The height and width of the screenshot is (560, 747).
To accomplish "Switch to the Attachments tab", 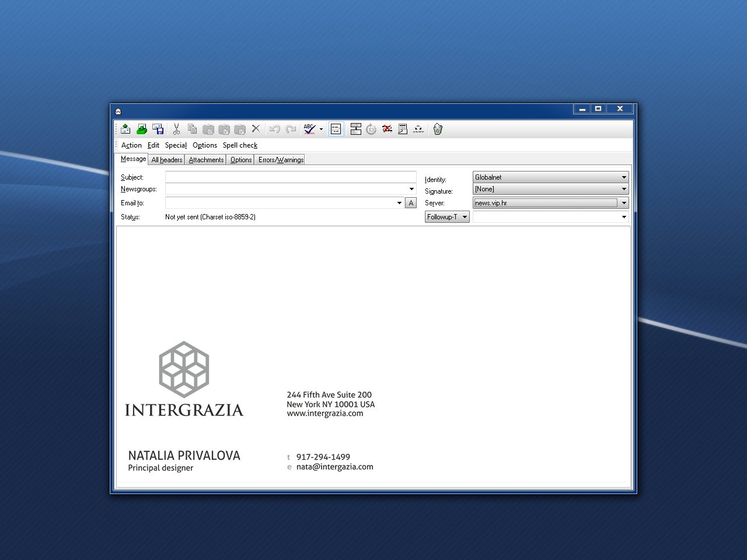I will pos(206,160).
